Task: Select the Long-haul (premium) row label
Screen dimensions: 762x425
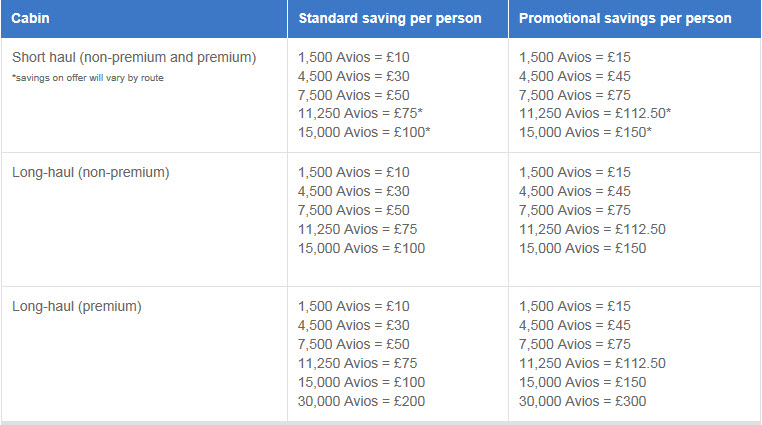Action: 77,306
